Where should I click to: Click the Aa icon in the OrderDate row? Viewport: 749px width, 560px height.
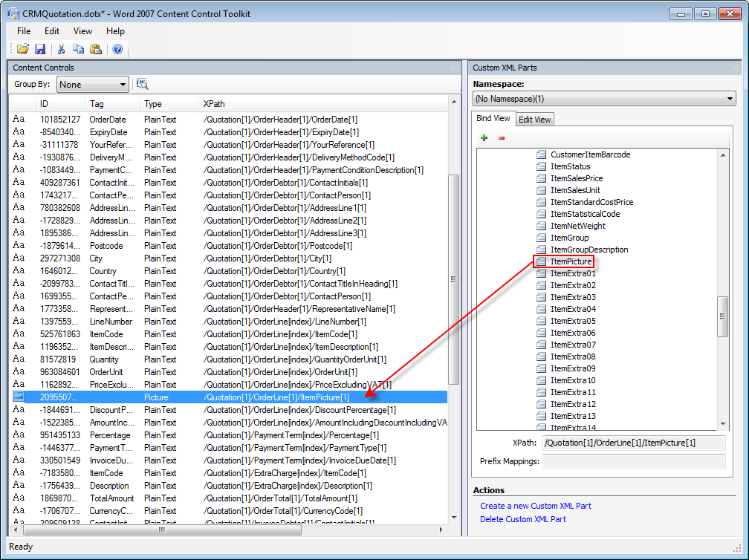pos(19,119)
